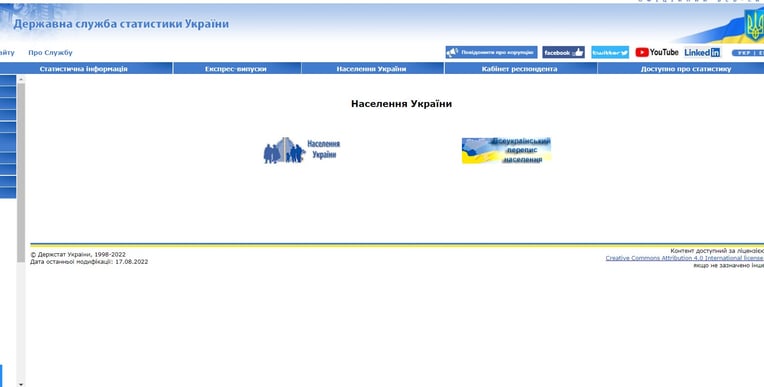This screenshot has width=764, height=387.
Task: Switch language with the УКР toggle
Action: [x=744, y=53]
